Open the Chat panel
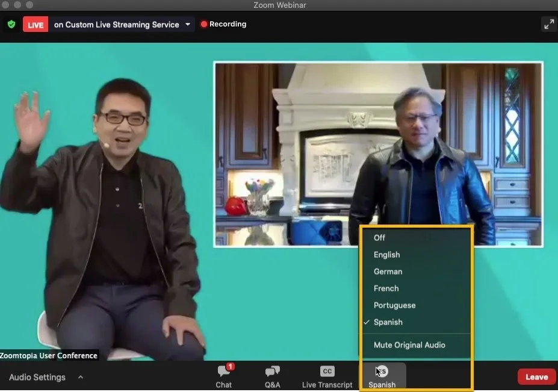The width and height of the screenshot is (558, 392). tap(223, 376)
